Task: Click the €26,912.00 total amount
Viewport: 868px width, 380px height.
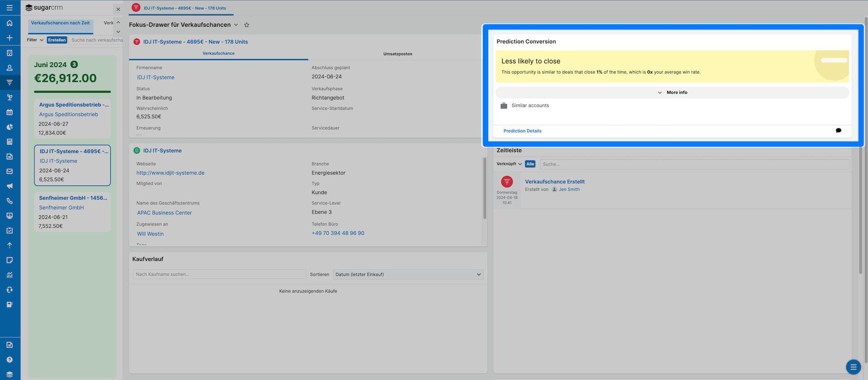Action: [66, 78]
